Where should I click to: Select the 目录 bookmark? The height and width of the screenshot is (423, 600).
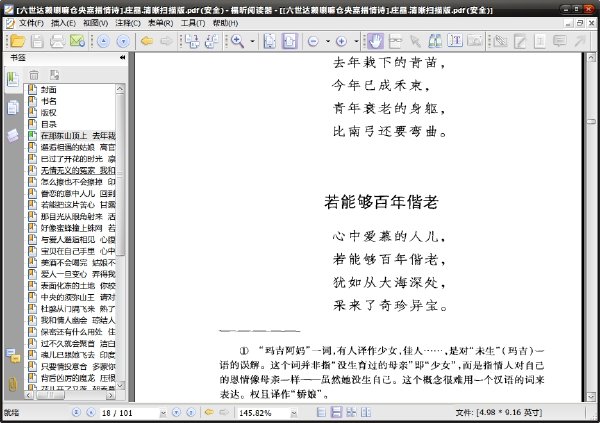49,124
